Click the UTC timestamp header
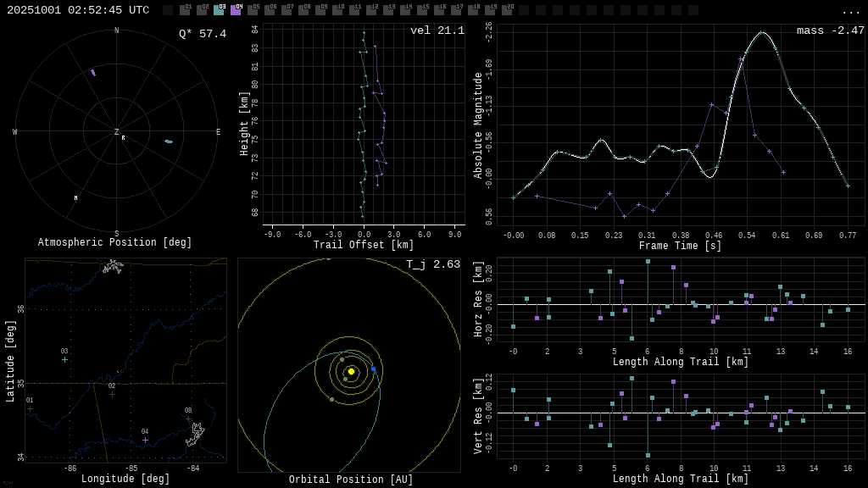This screenshot has height=488, width=868. tap(78, 10)
